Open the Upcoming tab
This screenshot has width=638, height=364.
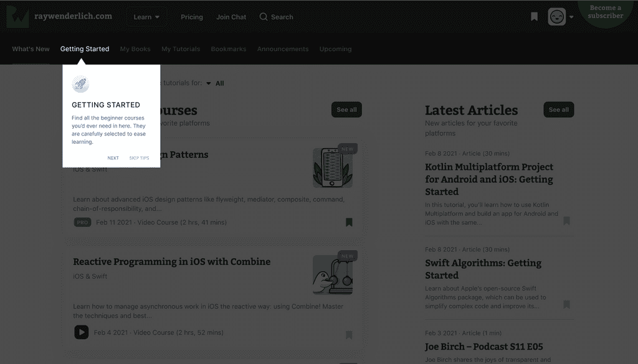click(x=335, y=49)
